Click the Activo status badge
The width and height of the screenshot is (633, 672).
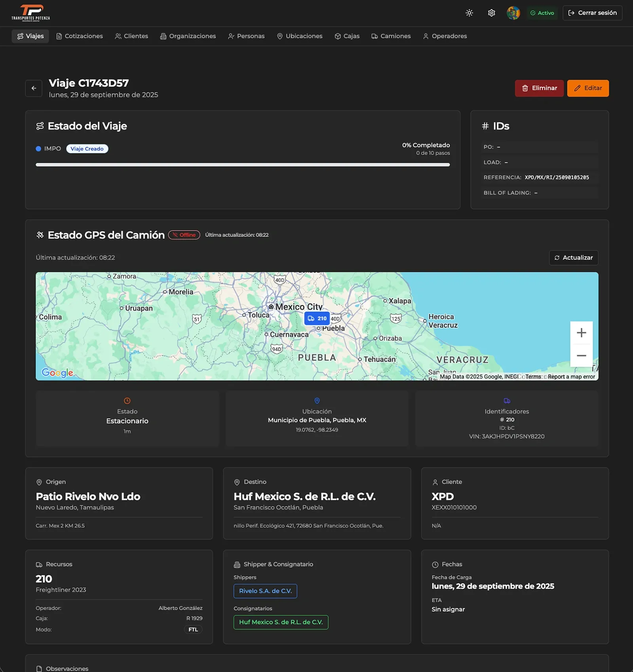542,13
